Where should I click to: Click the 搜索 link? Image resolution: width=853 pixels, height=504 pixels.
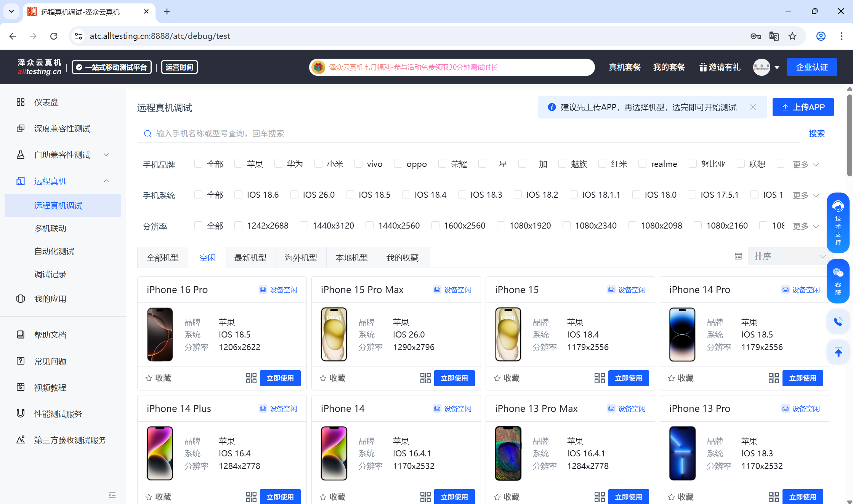pyautogui.click(x=817, y=133)
